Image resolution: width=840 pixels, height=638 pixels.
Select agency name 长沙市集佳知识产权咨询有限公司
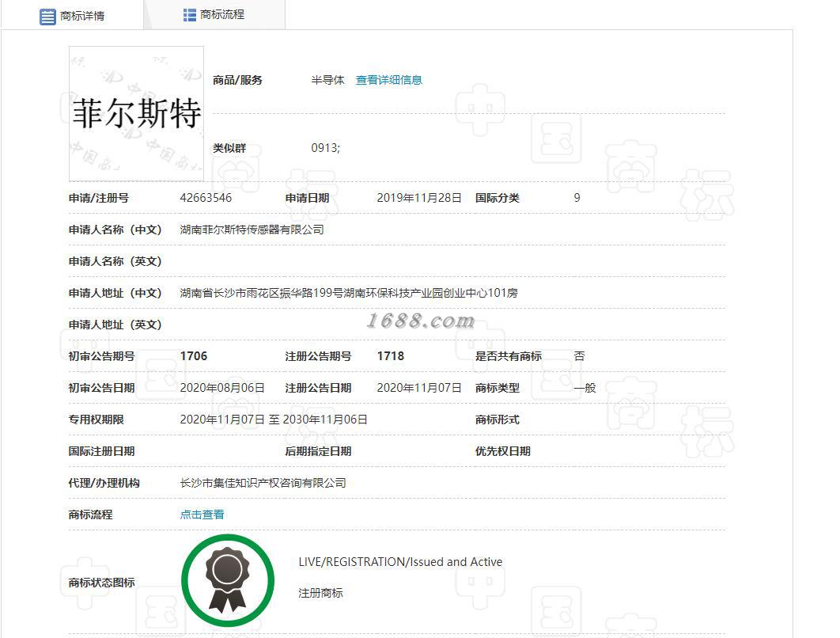[263, 483]
